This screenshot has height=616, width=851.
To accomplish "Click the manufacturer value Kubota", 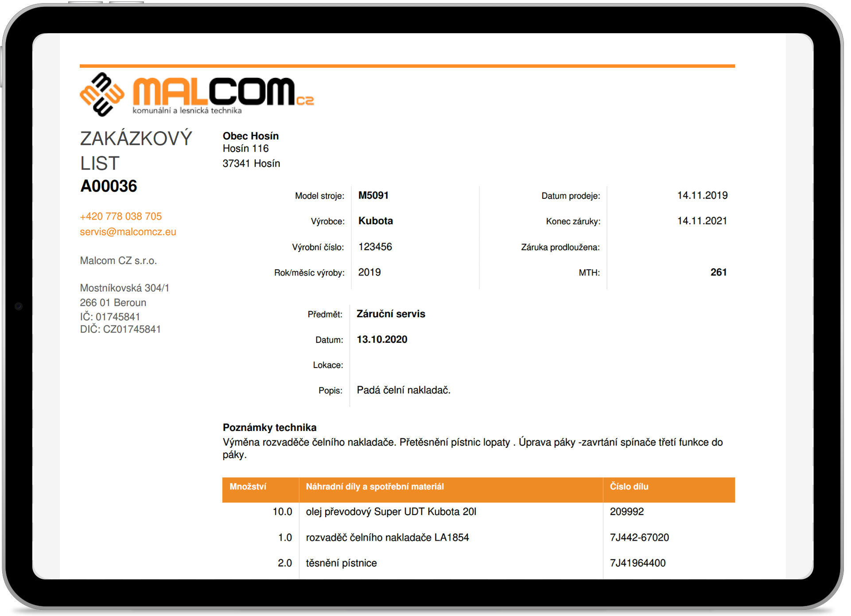I will click(375, 221).
